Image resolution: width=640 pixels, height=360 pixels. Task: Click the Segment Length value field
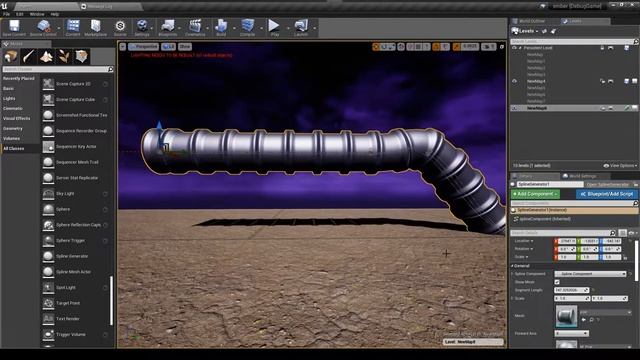click(x=571, y=290)
